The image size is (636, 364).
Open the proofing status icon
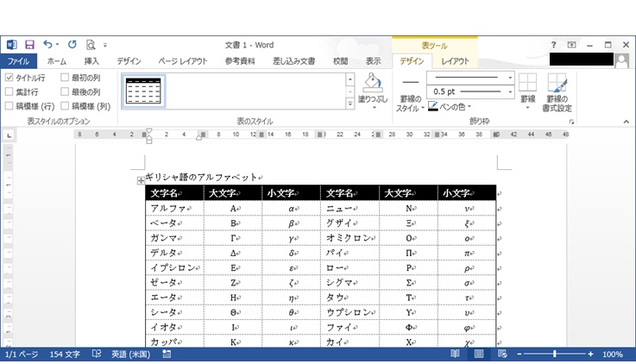coord(97,354)
